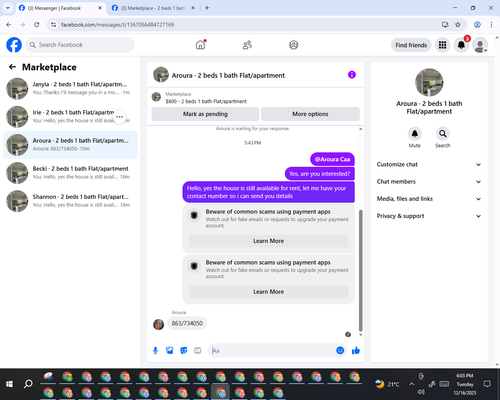The image size is (500, 400).
Task: Open the GIF picker icon
Action: click(x=198, y=350)
